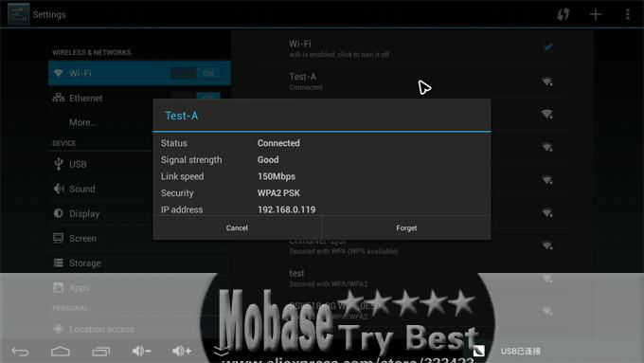Click the Storage icon in sidebar

[x=59, y=263]
